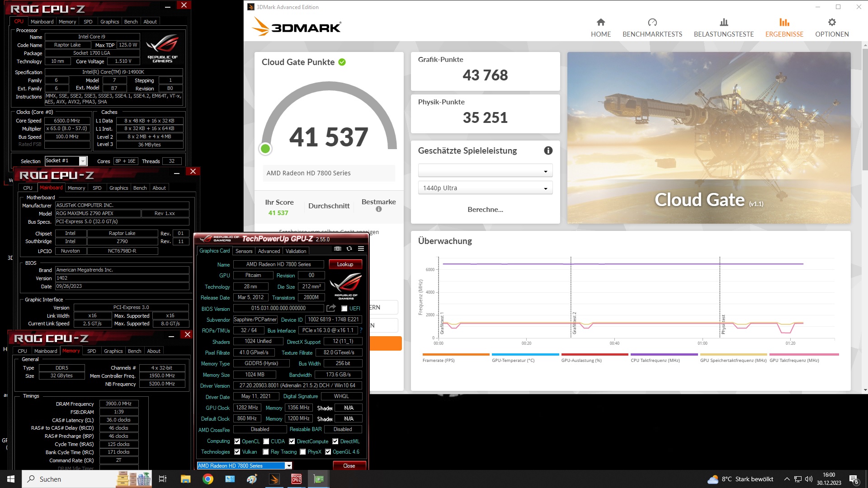Click the GPU-Z refresh icon
This screenshot has height=488, width=868.
click(349, 249)
